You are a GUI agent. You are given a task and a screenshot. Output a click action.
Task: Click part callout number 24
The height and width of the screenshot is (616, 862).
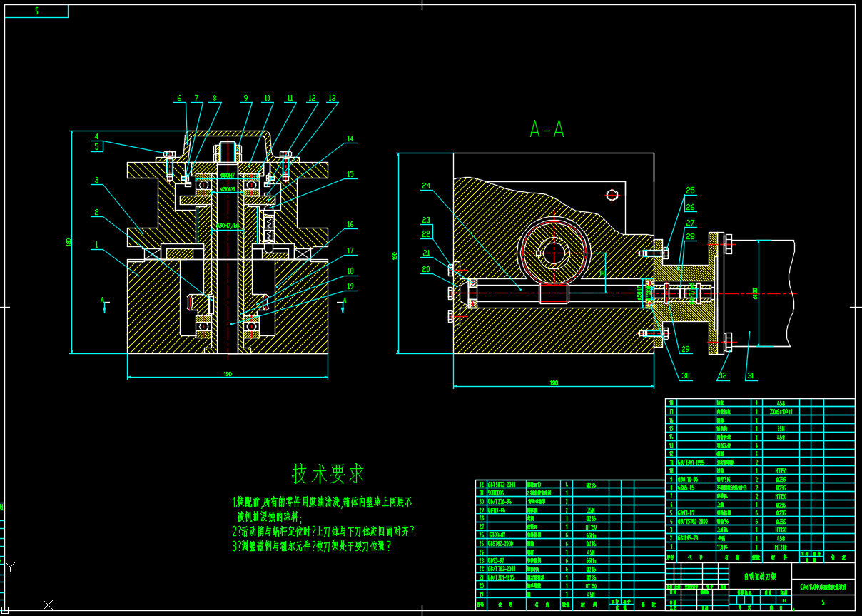[426, 186]
